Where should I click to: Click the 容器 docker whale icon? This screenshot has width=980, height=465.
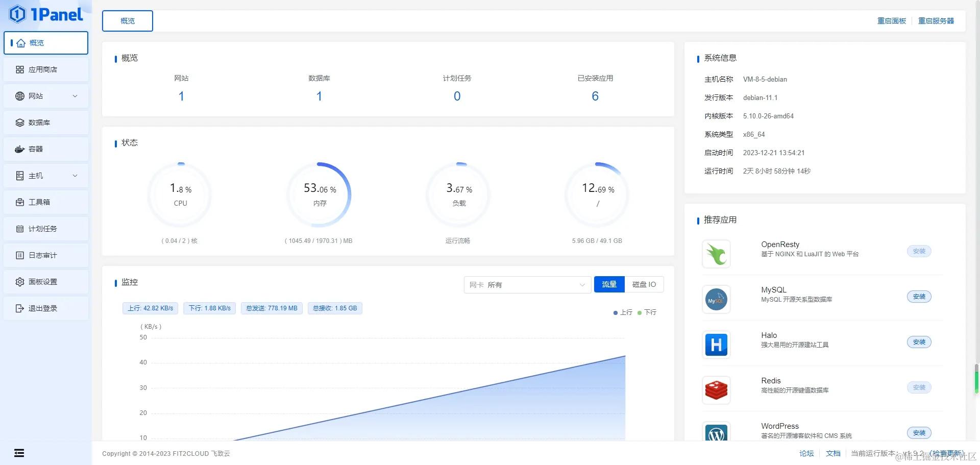pos(20,149)
